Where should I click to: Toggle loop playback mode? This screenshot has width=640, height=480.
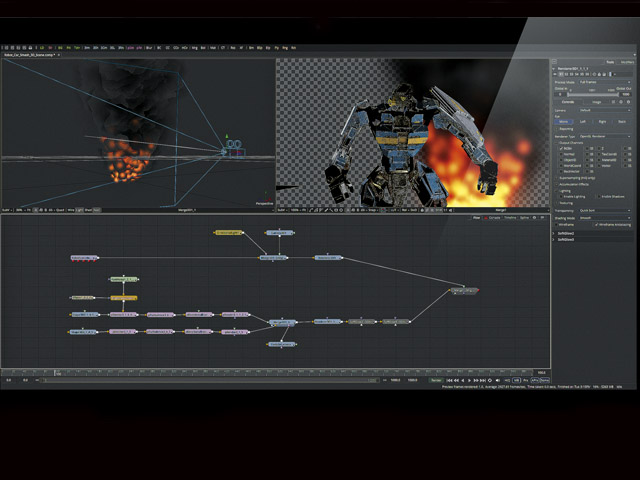(490, 380)
